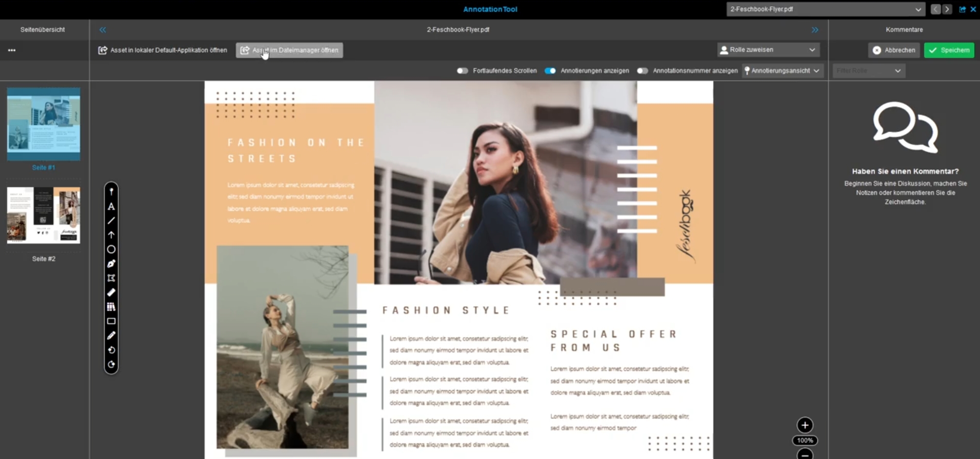The image size is (980, 459).
Task: Open the 2-Feschbook-Flyer.pdf file dropdown
Action: point(825,9)
